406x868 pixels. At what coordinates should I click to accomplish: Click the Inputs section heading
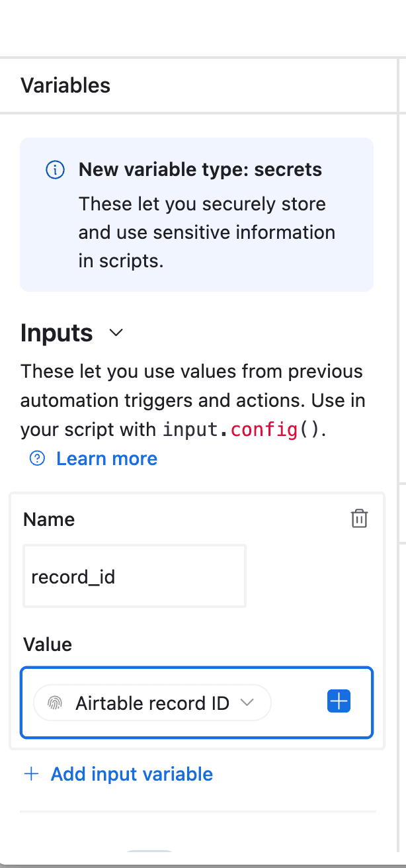(57, 333)
